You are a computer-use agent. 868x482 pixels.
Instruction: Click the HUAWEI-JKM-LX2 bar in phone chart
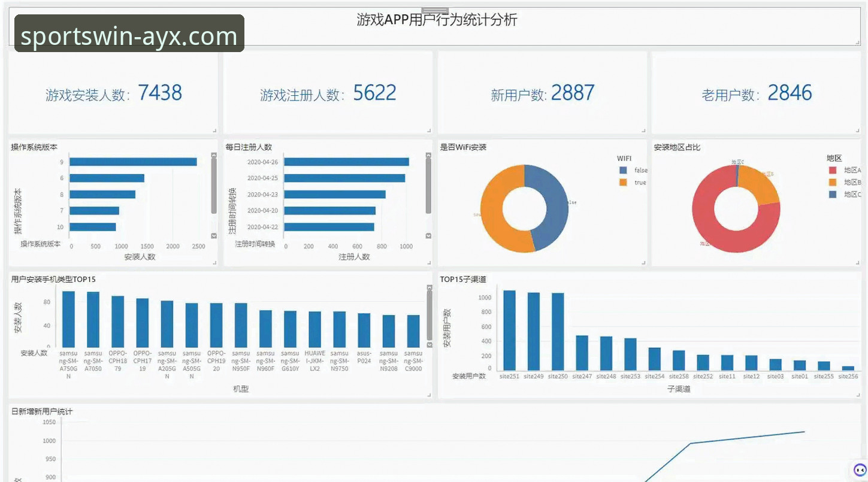pos(314,329)
